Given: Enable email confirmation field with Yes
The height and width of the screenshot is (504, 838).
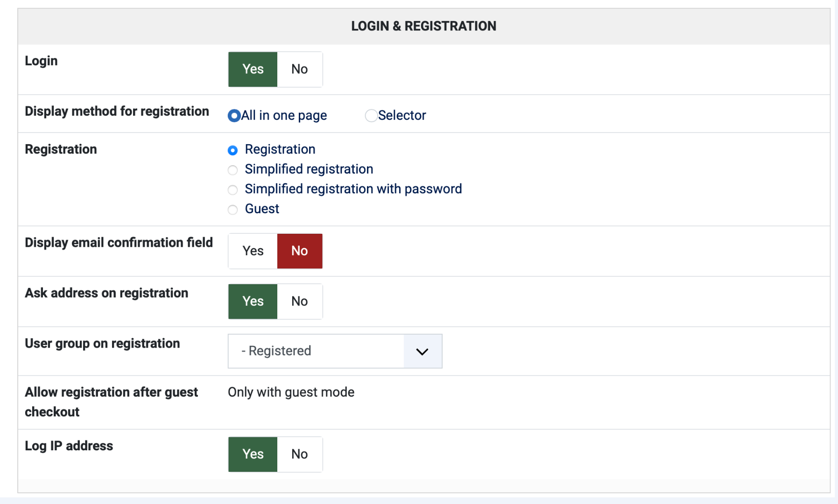Looking at the screenshot, I should point(253,251).
